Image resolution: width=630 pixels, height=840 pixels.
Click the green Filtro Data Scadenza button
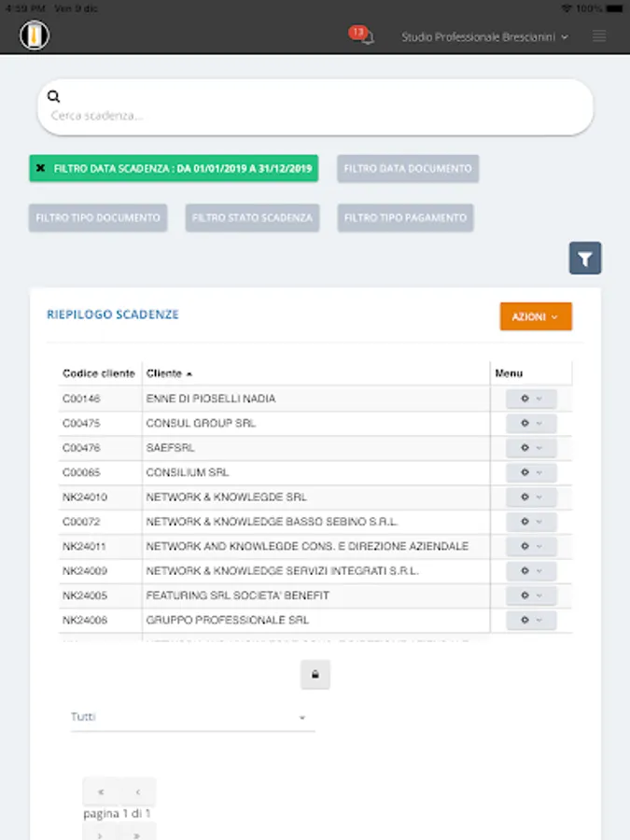174,169
